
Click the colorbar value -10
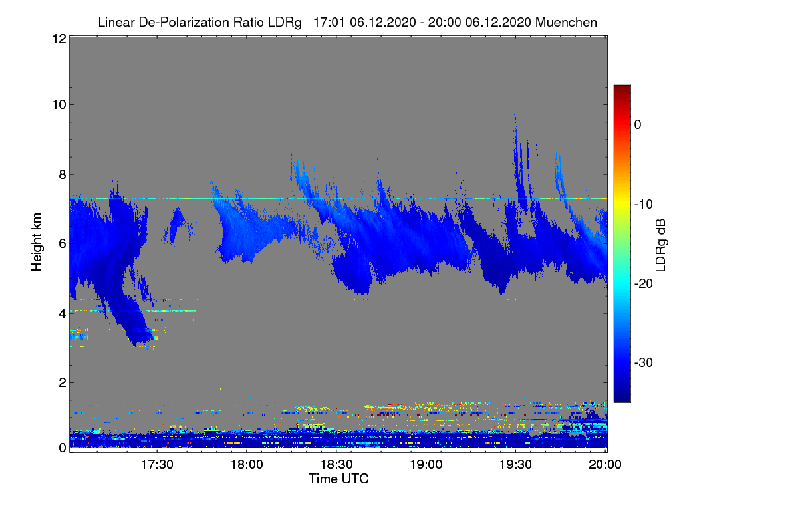[643, 204]
